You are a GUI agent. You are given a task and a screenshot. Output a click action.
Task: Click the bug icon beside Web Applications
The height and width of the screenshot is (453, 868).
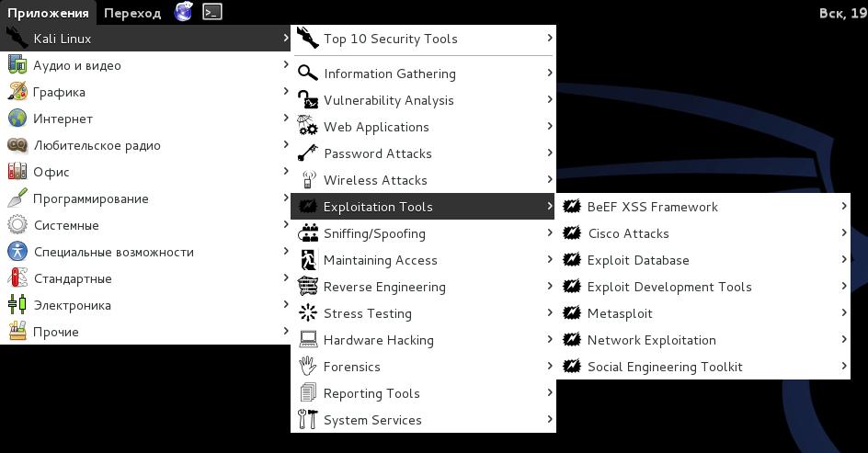point(308,127)
